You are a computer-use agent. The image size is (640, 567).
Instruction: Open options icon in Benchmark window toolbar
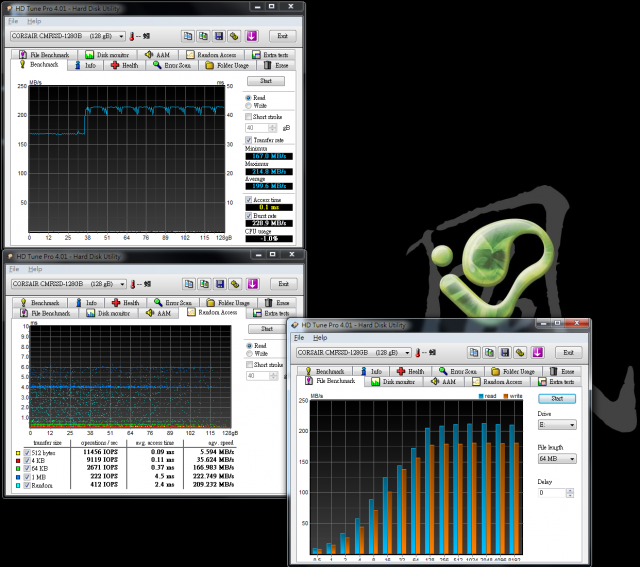pyautogui.click(x=234, y=36)
